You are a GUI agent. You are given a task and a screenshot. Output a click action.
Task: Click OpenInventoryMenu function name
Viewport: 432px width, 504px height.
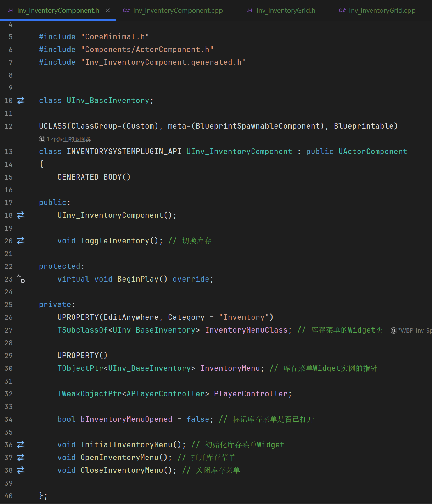coord(119,458)
